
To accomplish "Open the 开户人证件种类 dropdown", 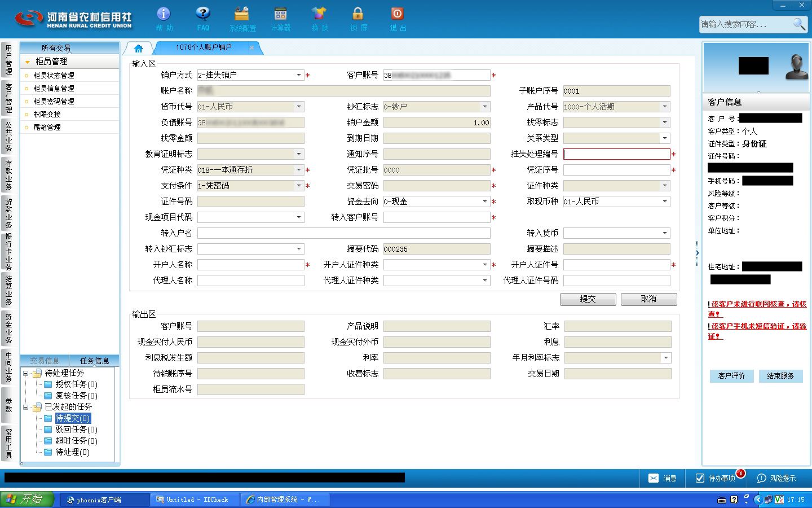I will 485,265.
